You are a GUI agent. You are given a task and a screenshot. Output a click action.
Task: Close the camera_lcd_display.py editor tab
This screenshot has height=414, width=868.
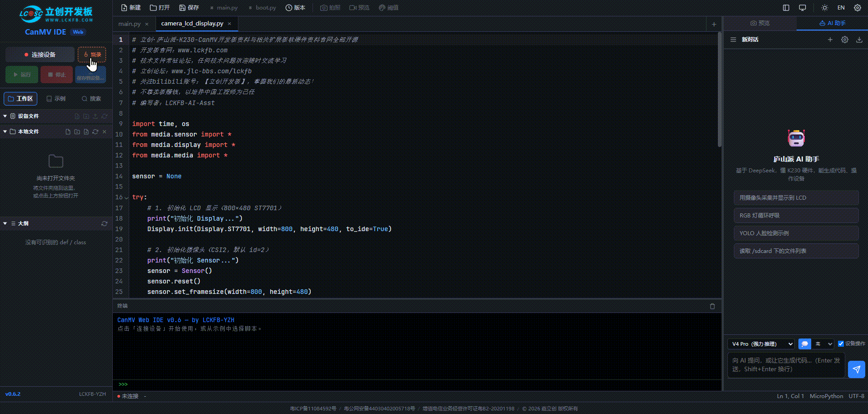(x=229, y=24)
